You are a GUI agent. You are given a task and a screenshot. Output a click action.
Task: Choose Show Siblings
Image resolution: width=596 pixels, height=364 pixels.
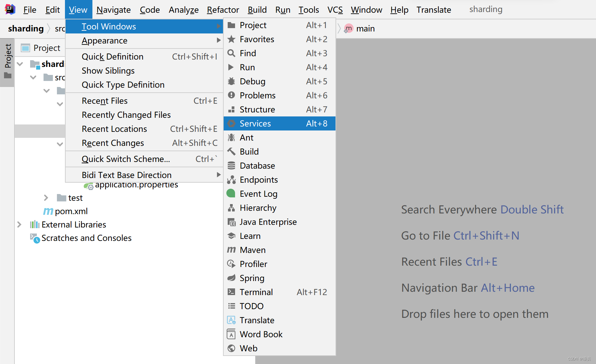coord(144,71)
